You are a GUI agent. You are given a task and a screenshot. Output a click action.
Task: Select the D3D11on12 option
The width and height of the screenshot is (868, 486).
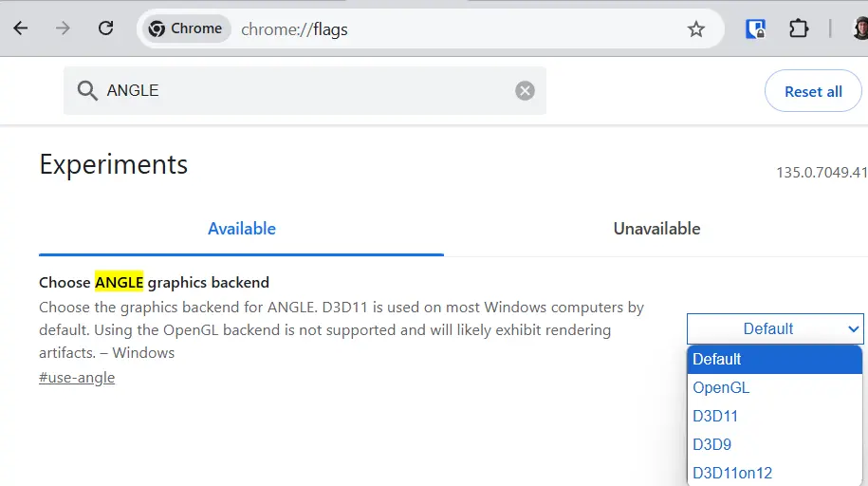point(731,473)
